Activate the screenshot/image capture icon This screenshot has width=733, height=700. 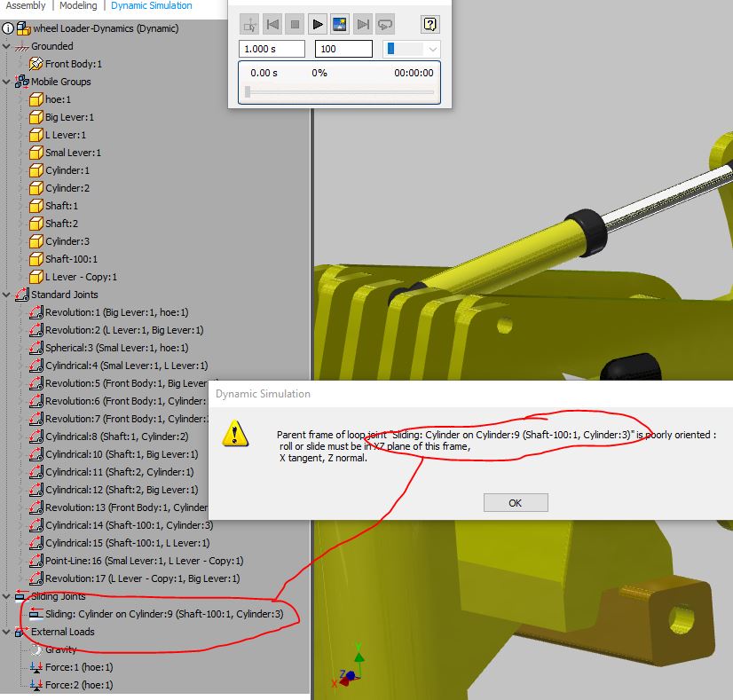pyautogui.click(x=339, y=24)
